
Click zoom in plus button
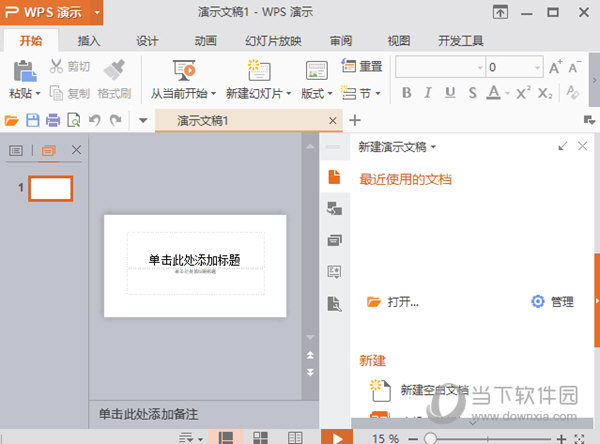[x=561, y=439]
